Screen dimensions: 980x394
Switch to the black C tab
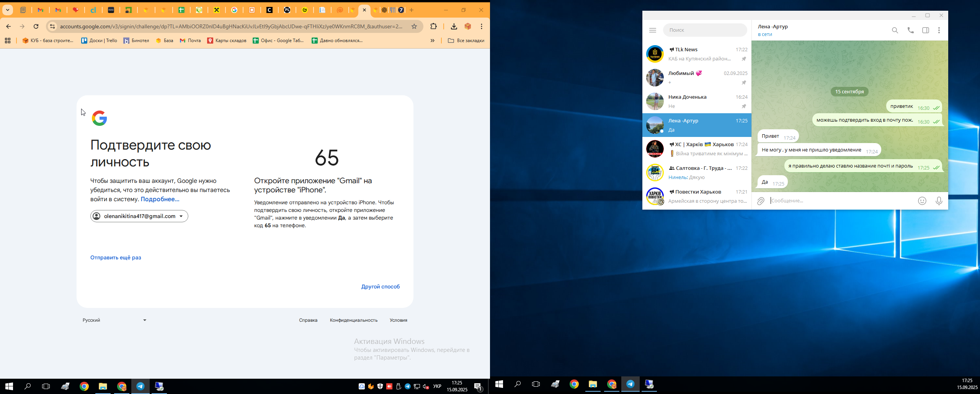point(269,10)
